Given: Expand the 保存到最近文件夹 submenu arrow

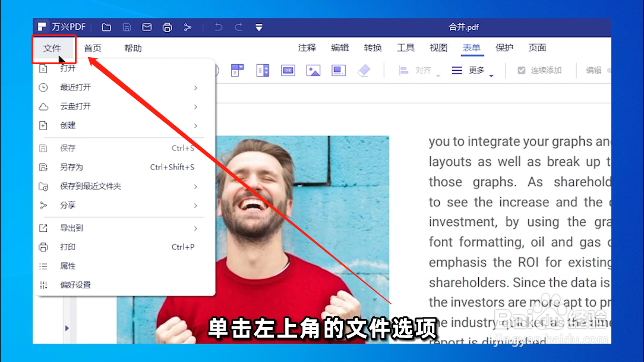Looking at the screenshot, I should tap(195, 187).
